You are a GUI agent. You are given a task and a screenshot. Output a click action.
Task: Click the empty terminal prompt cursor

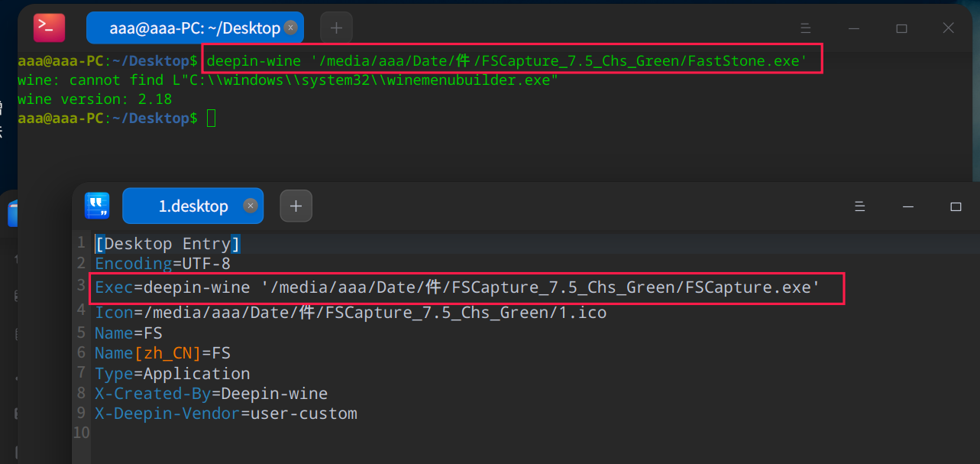212,118
